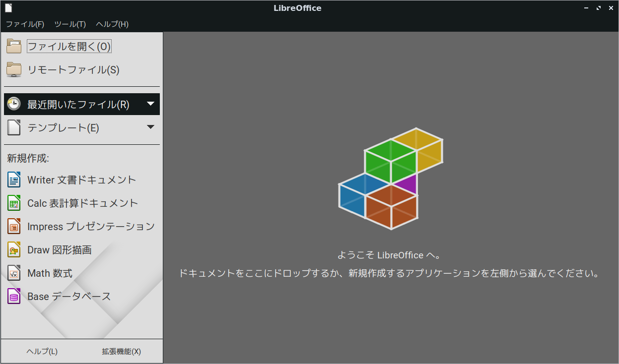The width and height of the screenshot is (619, 364).
Task: Click the Remote Files folder icon
Action: (x=14, y=69)
